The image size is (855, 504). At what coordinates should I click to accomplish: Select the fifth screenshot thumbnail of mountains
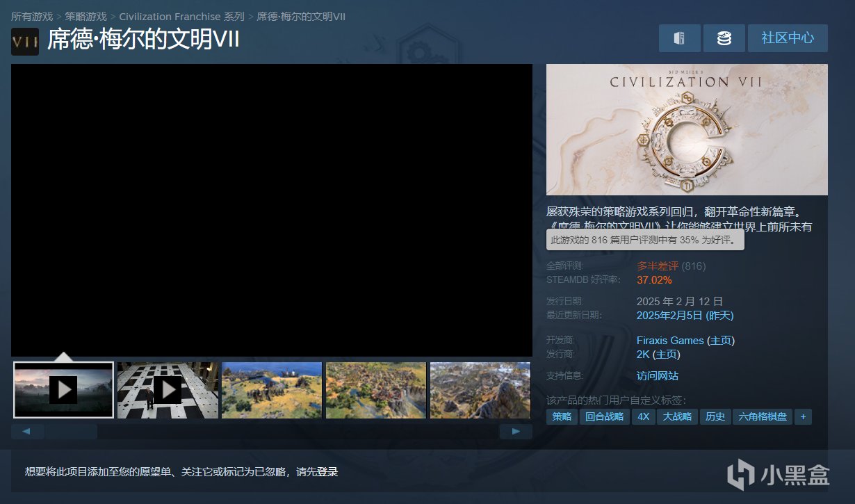(x=480, y=390)
